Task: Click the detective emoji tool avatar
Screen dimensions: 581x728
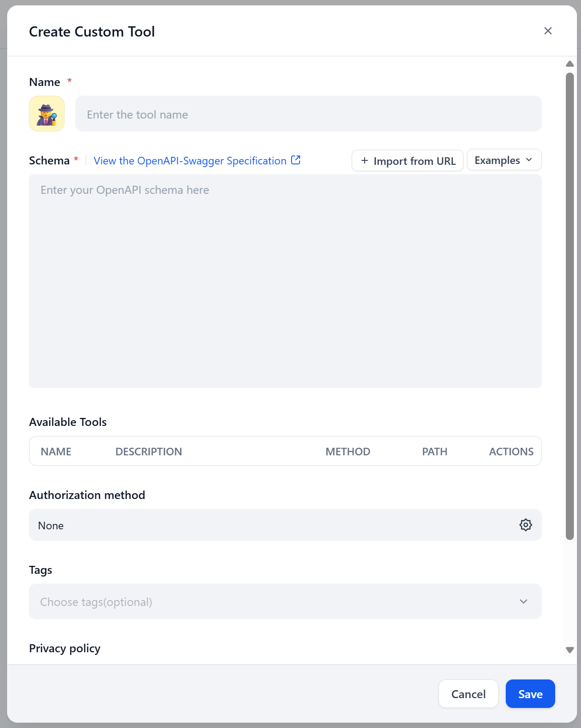Action: pos(46,114)
